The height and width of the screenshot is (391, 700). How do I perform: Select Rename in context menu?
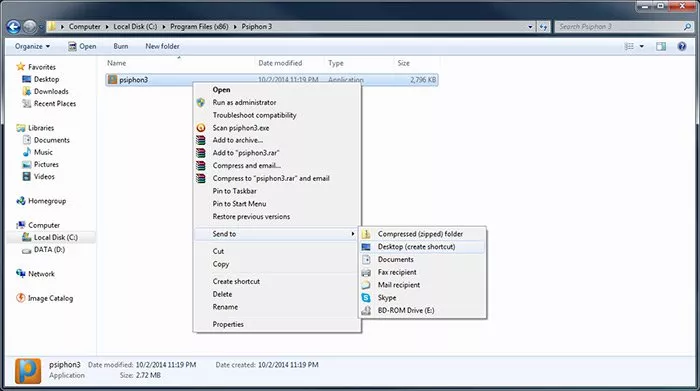tap(225, 307)
